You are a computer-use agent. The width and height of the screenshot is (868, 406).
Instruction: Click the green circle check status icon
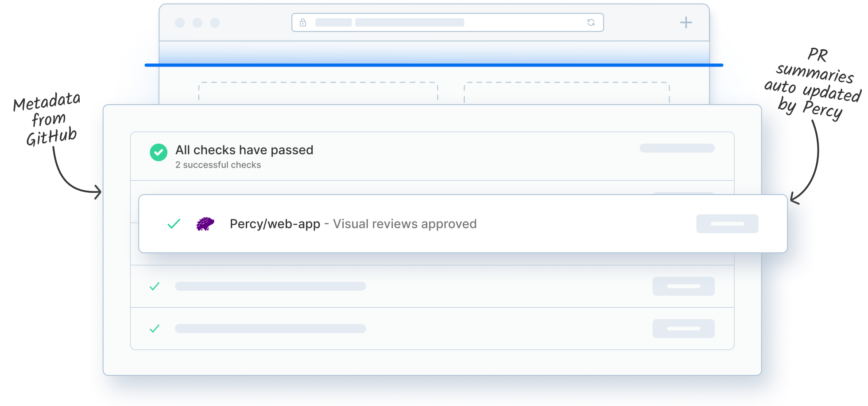(x=159, y=152)
